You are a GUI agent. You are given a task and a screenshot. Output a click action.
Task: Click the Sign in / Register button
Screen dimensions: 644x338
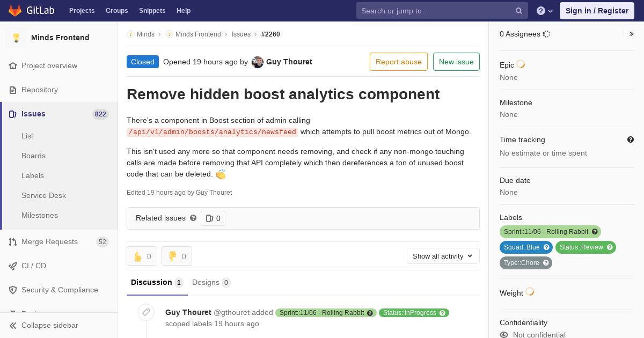[597, 11]
